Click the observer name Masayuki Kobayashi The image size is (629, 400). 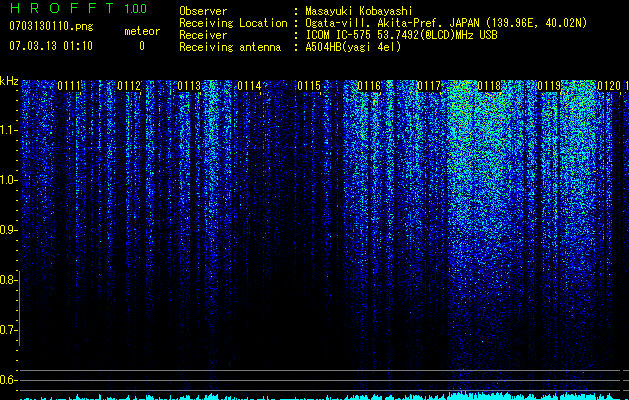pyautogui.click(x=359, y=11)
